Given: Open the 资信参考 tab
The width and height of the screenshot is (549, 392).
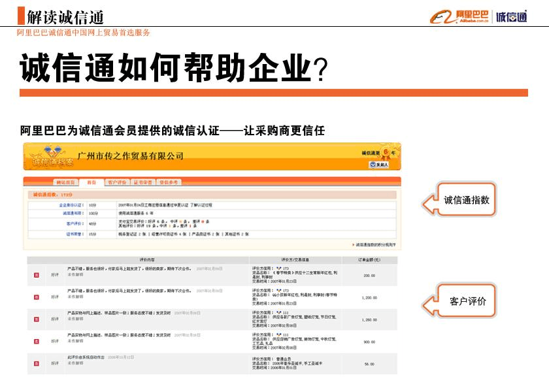Looking at the screenshot, I should tap(169, 182).
